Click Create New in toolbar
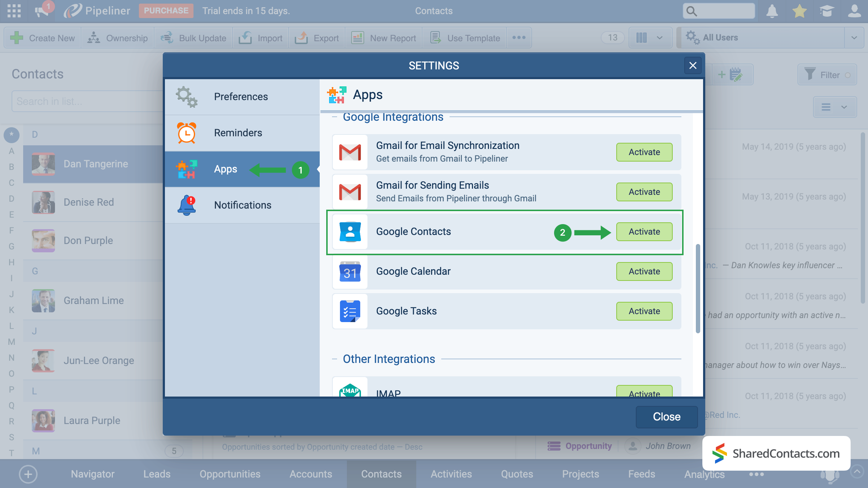This screenshot has width=868, height=488. pos(43,38)
